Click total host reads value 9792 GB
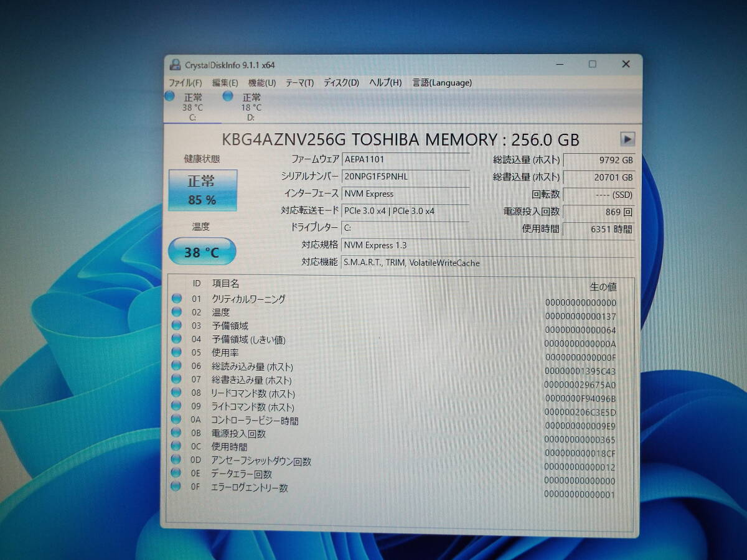 [598, 160]
